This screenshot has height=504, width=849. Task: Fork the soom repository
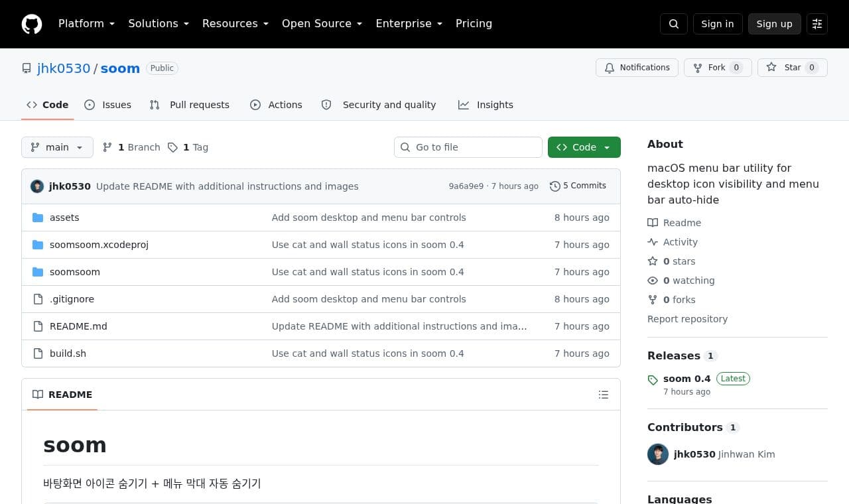[x=718, y=68]
